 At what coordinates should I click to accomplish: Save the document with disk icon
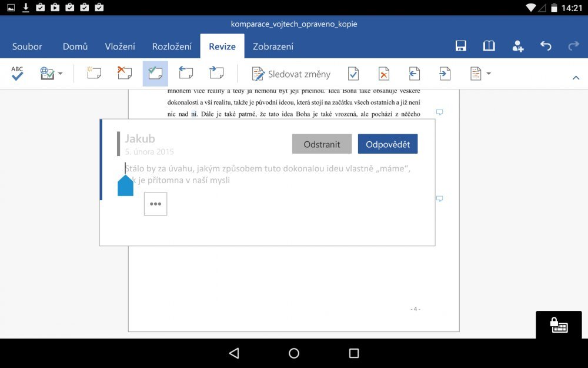click(461, 46)
